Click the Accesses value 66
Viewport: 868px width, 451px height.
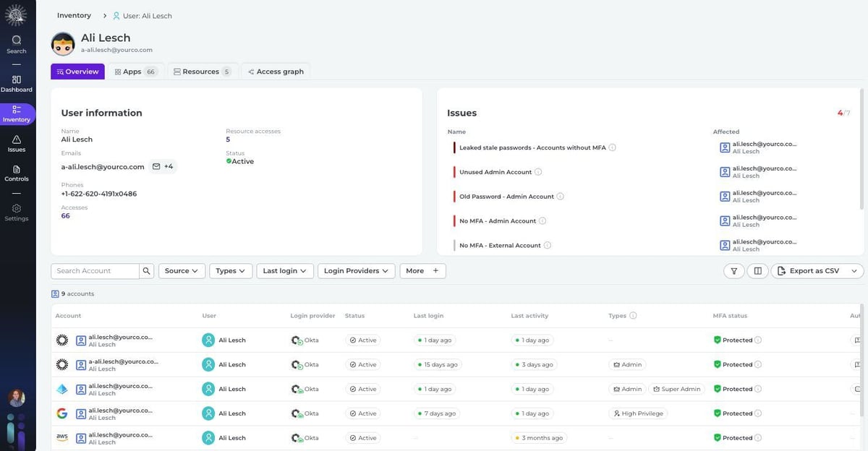[66, 216]
